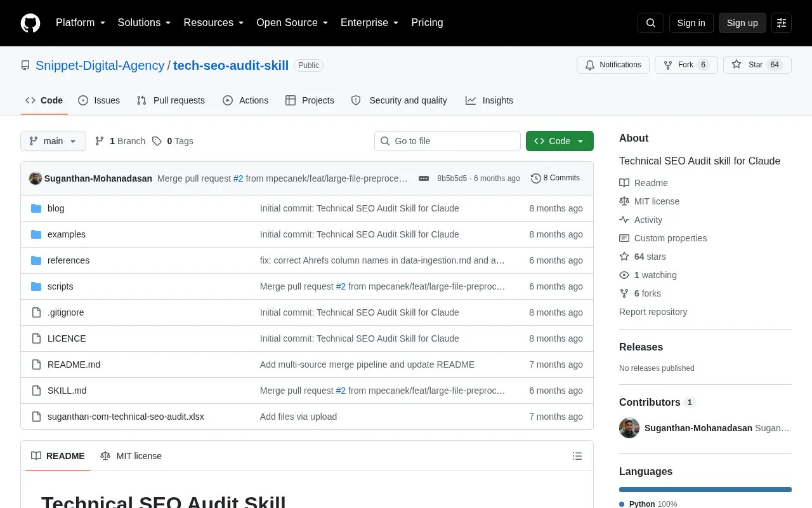The width and height of the screenshot is (812, 508).
Task: Open the contributor avatar in the sidebar
Action: click(629, 428)
